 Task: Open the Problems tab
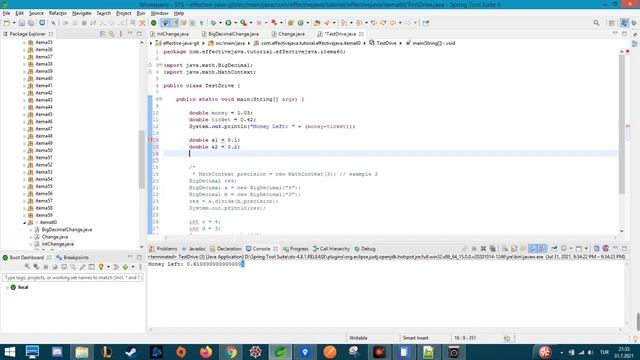[x=163, y=249]
